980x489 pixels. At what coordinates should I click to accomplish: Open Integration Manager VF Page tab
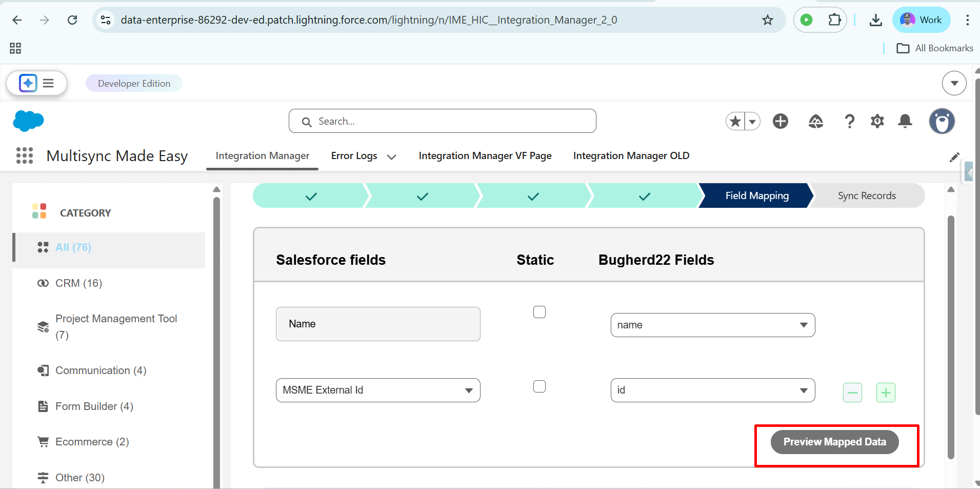pyautogui.click(x=485, y=156)
